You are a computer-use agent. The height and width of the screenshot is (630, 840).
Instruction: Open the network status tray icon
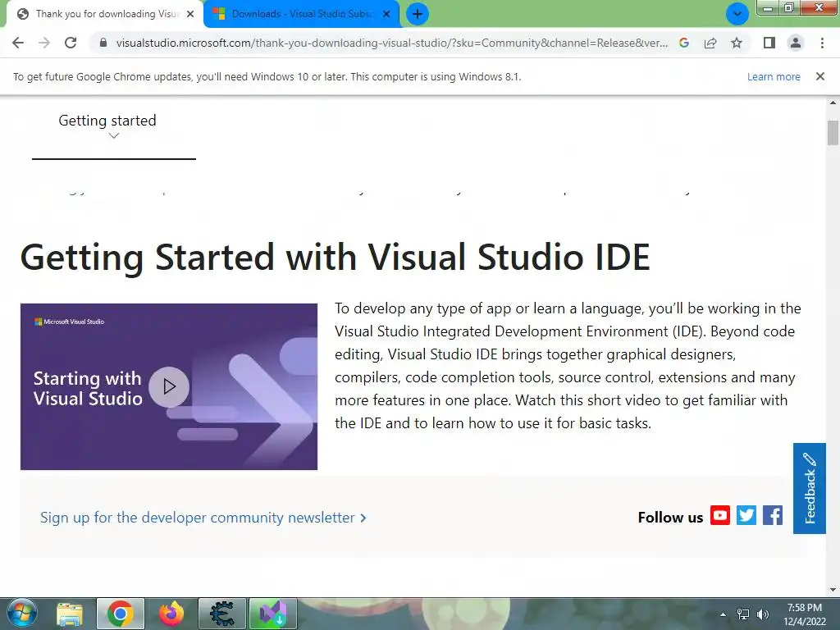point(743,614)
